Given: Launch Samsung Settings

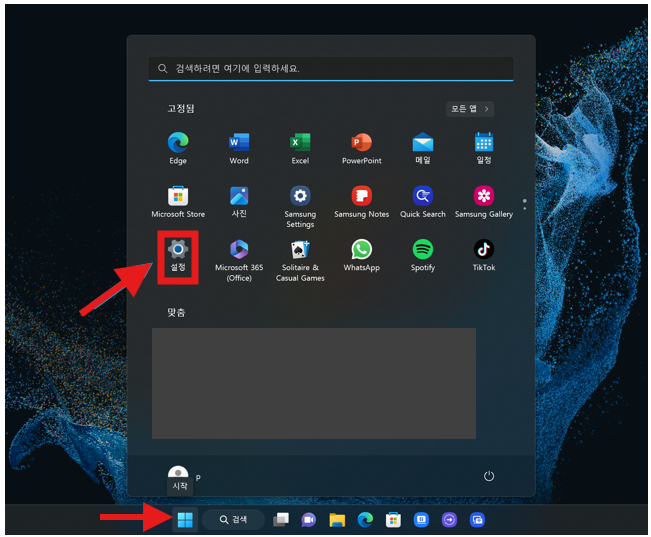Looking at the screenshot, I should [x=300, y=206].
